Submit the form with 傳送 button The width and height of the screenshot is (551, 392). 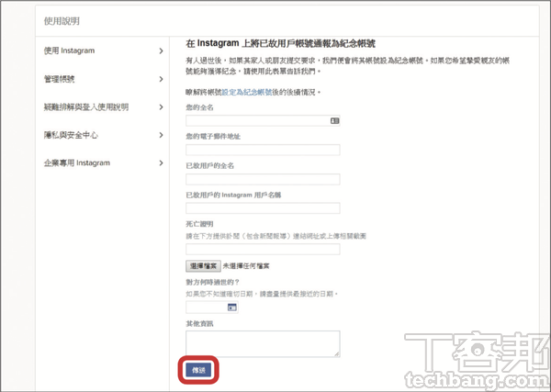coord(198,370)
